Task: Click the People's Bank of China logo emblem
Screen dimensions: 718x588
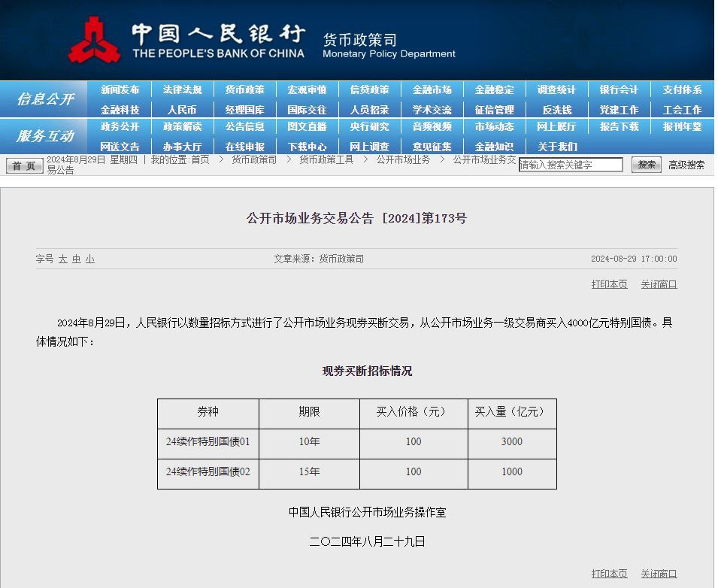Action: (x=94, y=41)
